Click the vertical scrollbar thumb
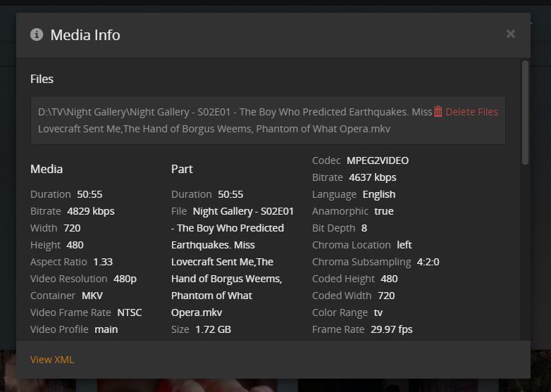551x392 pixels. click(x=525, y=113)
